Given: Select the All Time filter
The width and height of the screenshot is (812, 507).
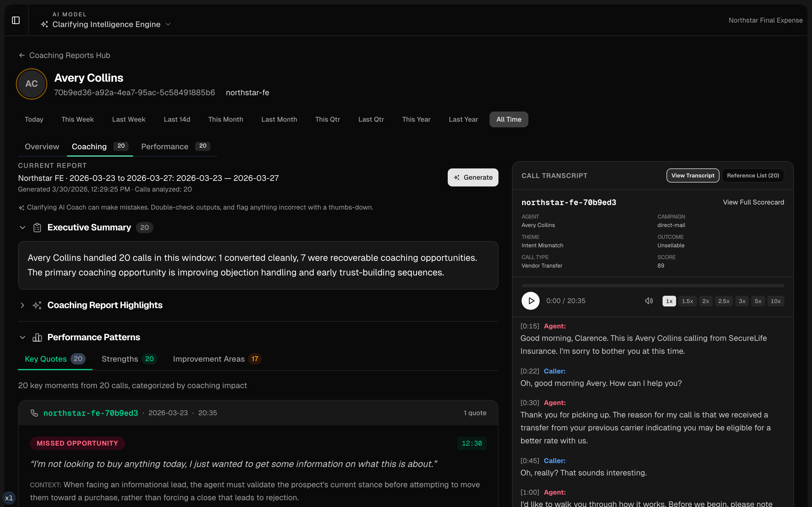Looking at the screenshot, I should [508, 119].
